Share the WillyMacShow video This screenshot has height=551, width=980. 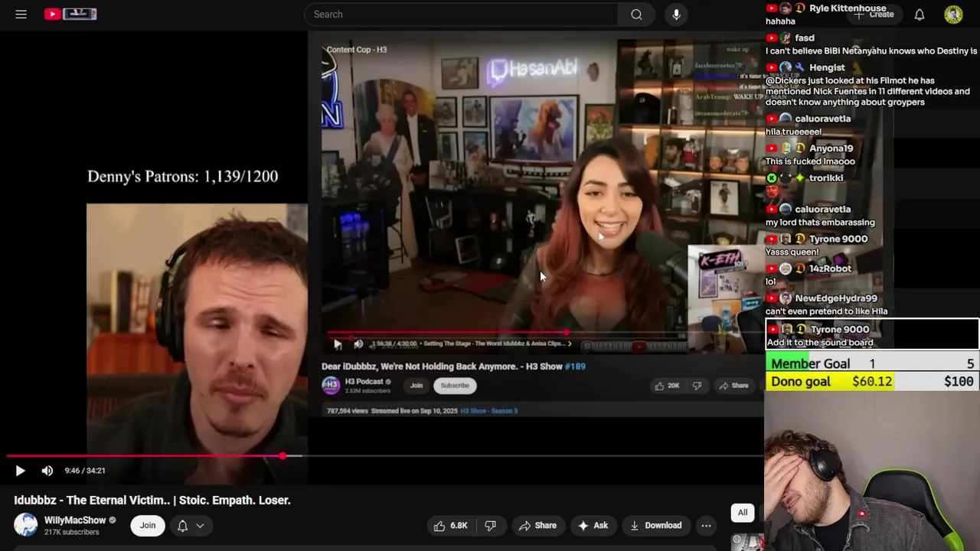click(x=537, y=525)
